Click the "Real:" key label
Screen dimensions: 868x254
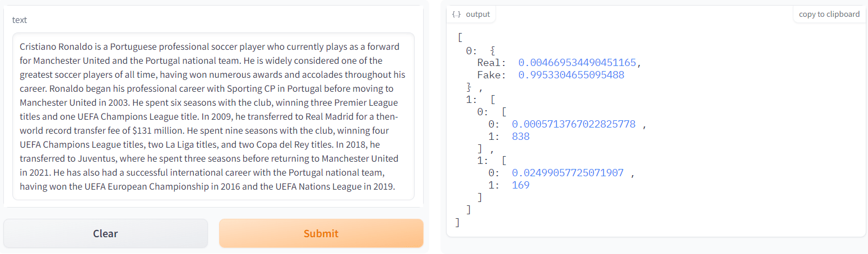pyautogui.click(x=491, y=63)
